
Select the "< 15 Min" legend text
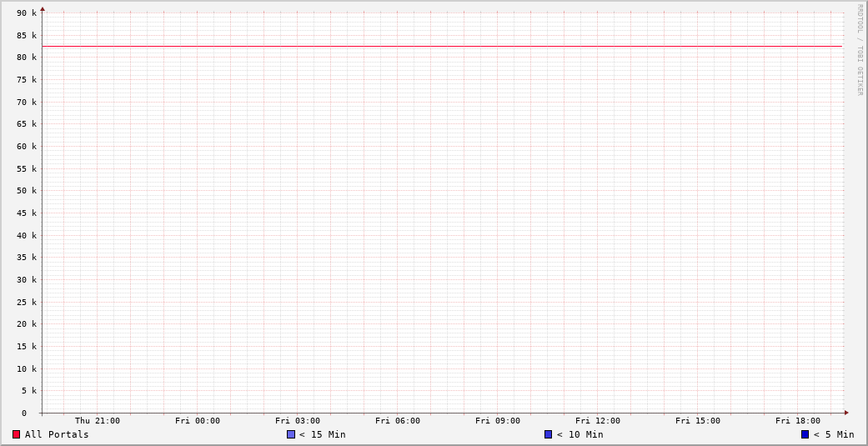click(x=323, y=434)
